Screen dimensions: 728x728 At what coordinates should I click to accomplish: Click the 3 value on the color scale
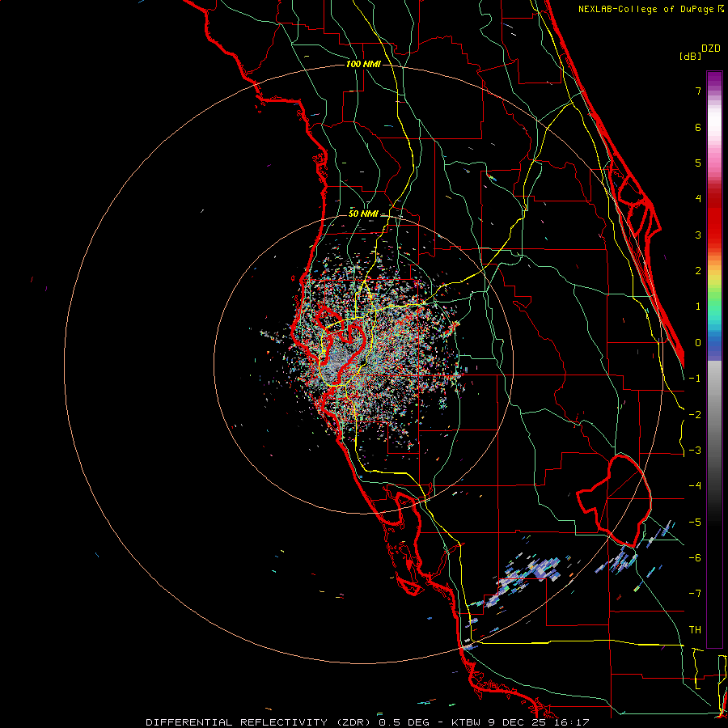point(698,235)
